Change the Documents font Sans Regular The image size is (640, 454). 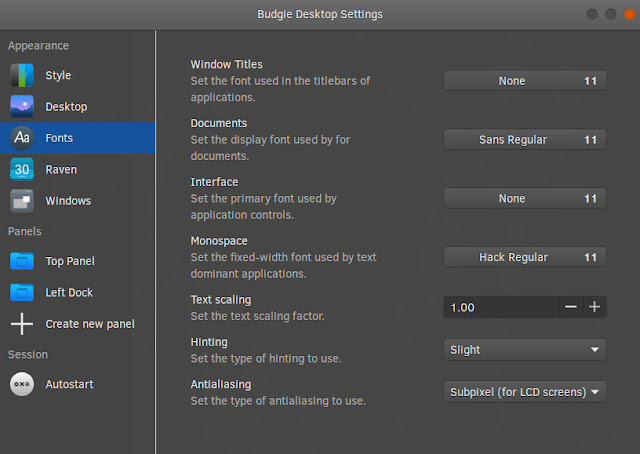524,140
